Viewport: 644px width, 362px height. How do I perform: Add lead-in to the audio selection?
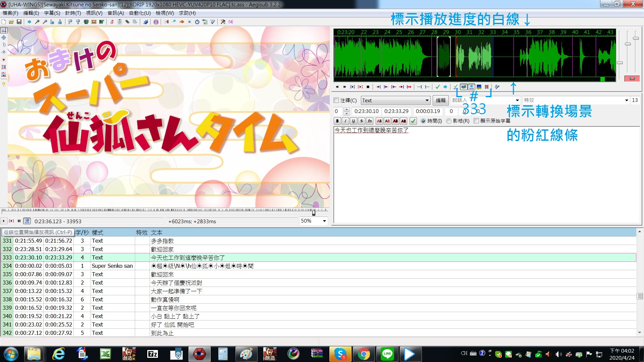tap(419, 87)
